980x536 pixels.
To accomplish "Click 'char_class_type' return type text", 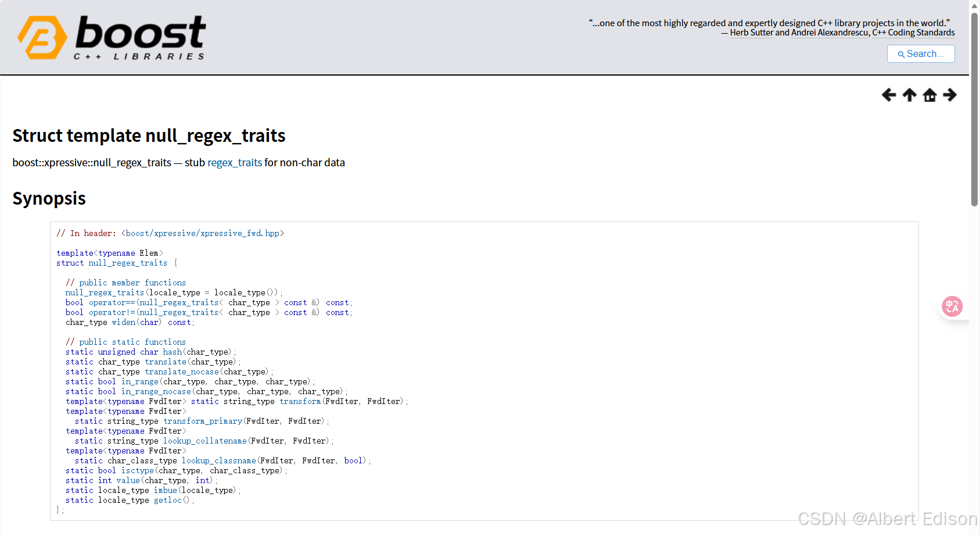I will pyautogui.click(x=142, y=460).
